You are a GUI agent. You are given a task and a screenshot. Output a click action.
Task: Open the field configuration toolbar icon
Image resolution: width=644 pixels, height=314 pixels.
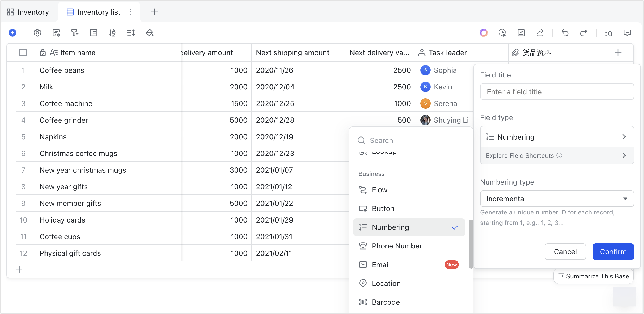coord(56,33)
